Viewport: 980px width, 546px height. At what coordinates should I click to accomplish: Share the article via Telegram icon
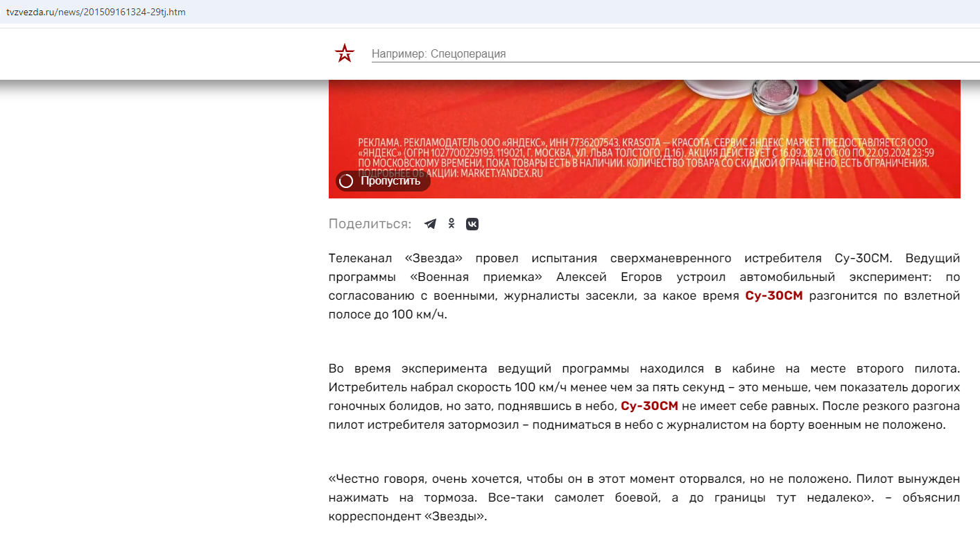point(430,224)
